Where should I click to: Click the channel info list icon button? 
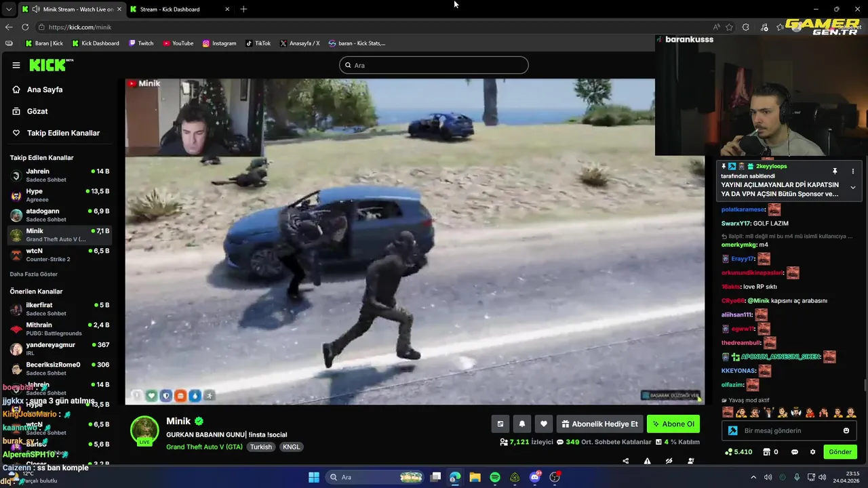(500, 424)
